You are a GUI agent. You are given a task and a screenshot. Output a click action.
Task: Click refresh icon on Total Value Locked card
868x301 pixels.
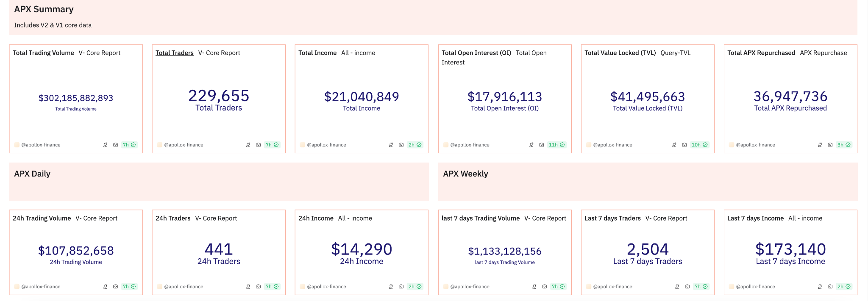pos(674,145)
